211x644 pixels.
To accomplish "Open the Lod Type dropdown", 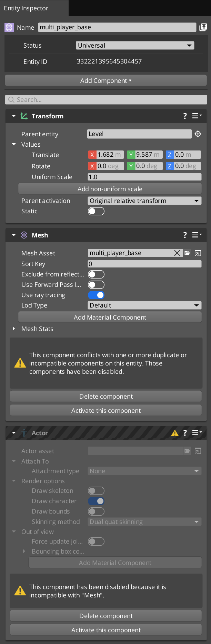I will (144, 305).
